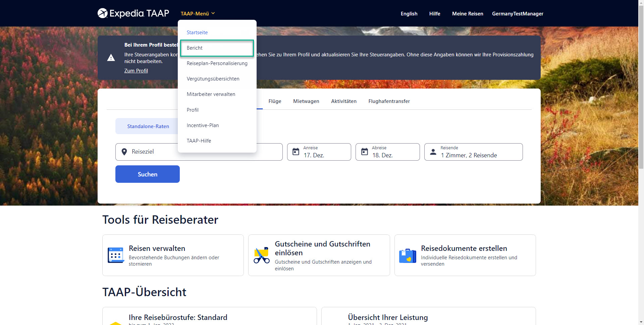
Task: Select Startseite in the TAAP menu
Action: 197,33
